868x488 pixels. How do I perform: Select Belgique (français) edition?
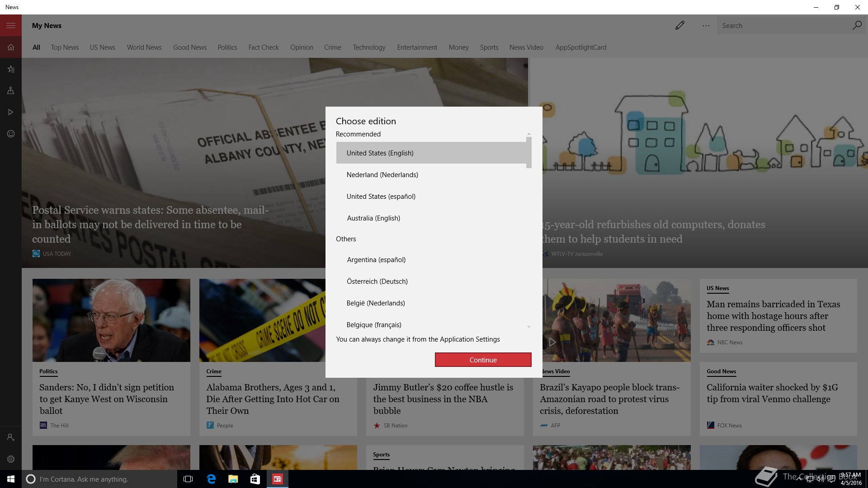coord(431,324)
